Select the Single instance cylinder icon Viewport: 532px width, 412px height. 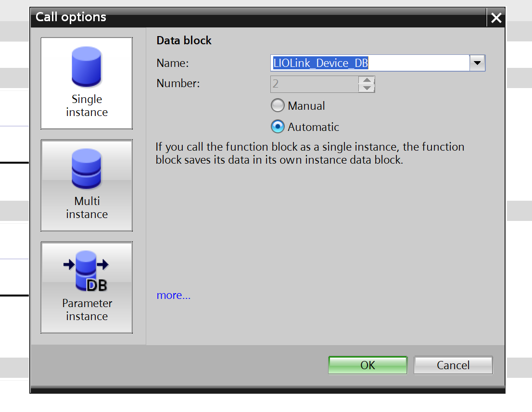tap(87, 66)
